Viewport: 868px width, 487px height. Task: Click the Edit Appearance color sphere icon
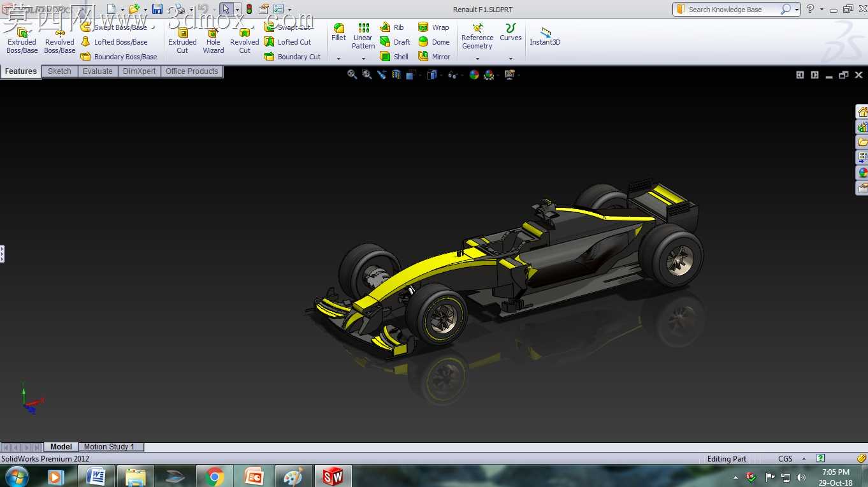[474, 75]
